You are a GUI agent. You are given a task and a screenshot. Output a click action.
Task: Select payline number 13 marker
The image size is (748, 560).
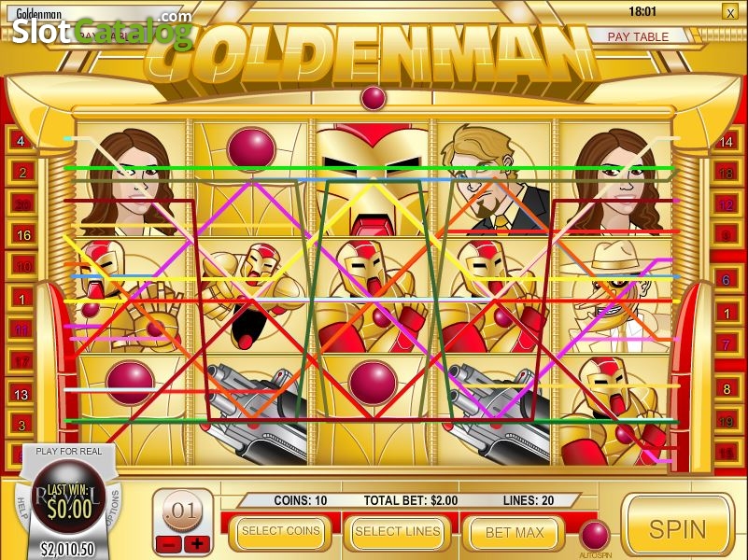click(x=21, y=395)
